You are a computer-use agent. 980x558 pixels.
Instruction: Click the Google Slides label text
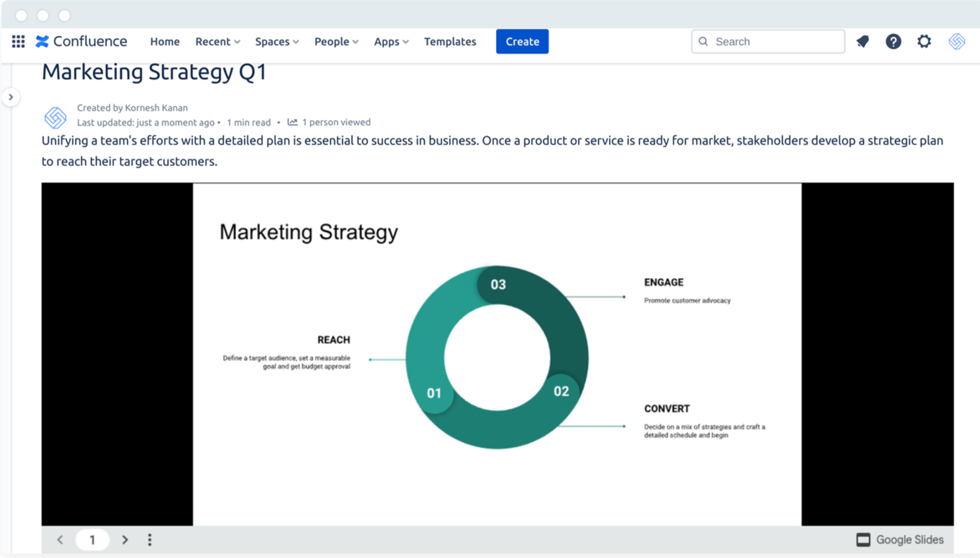click(x=910, y=539)
